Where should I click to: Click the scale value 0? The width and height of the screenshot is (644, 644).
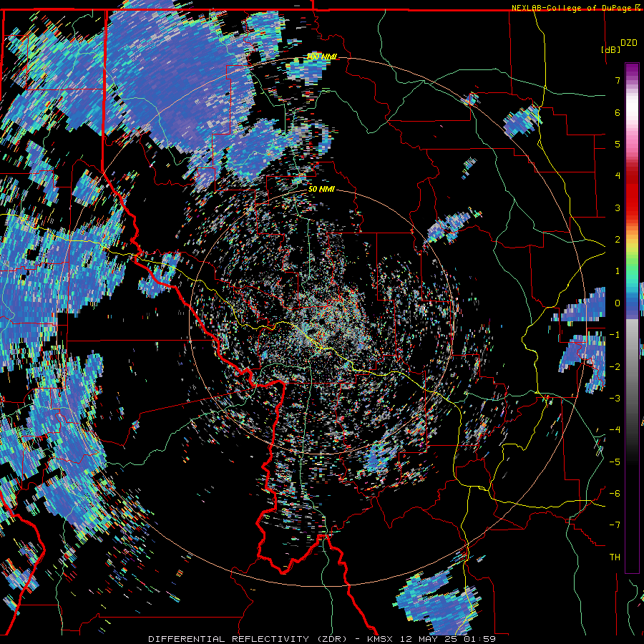pyautogui.click(x=618, y=303)
